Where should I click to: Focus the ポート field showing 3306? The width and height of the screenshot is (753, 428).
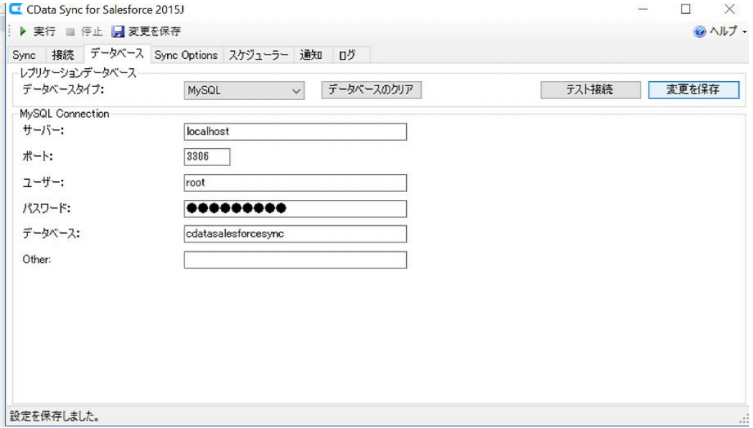click(207, 157)
